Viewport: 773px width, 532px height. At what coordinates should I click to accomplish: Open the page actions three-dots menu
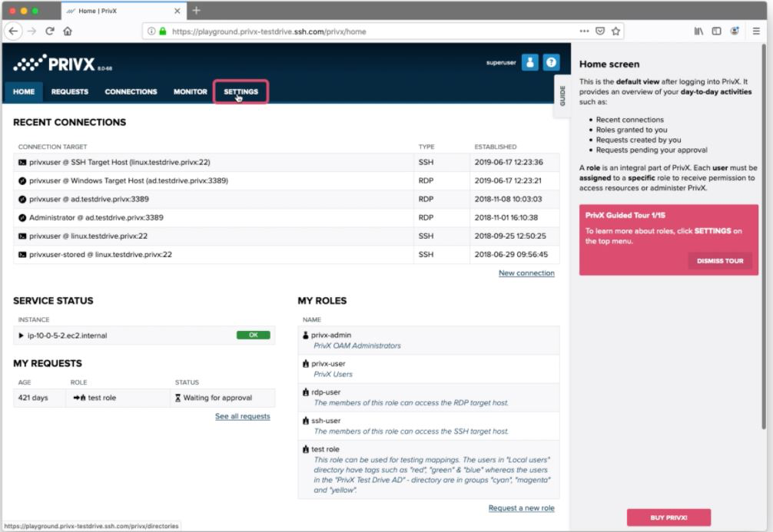[584, 31]
